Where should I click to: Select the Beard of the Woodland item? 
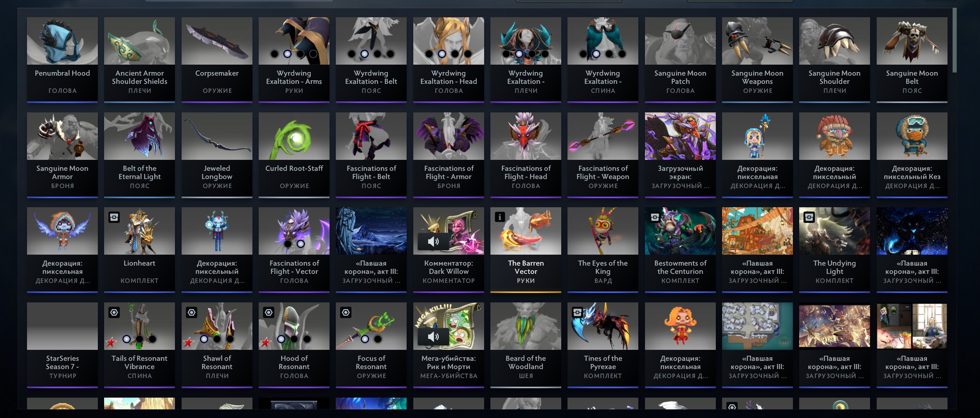pos(526,345)
